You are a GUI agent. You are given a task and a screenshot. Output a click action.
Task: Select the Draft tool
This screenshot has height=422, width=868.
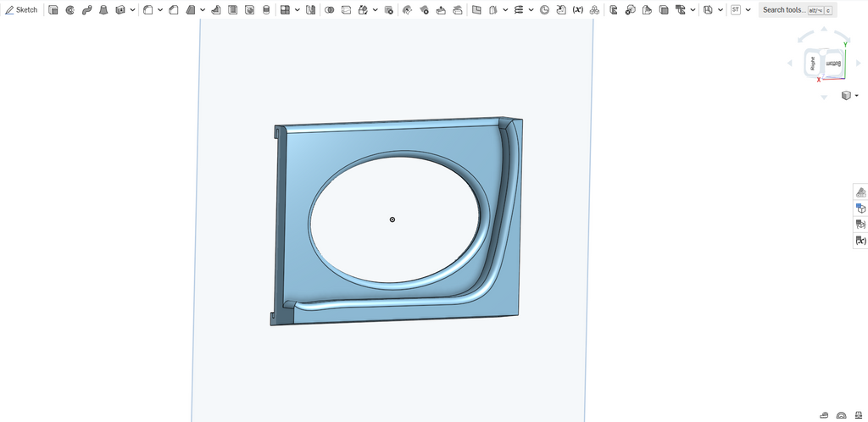(191, 10)
